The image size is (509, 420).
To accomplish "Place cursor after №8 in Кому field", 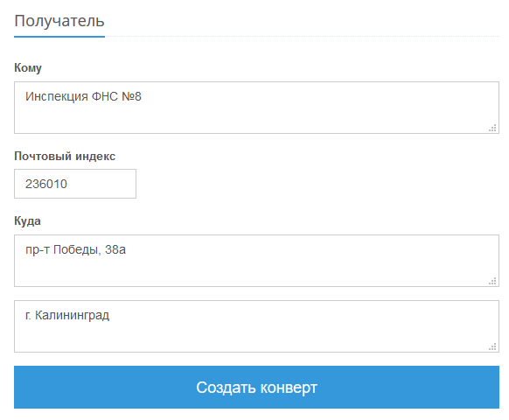I will click(x=143, y=96).
